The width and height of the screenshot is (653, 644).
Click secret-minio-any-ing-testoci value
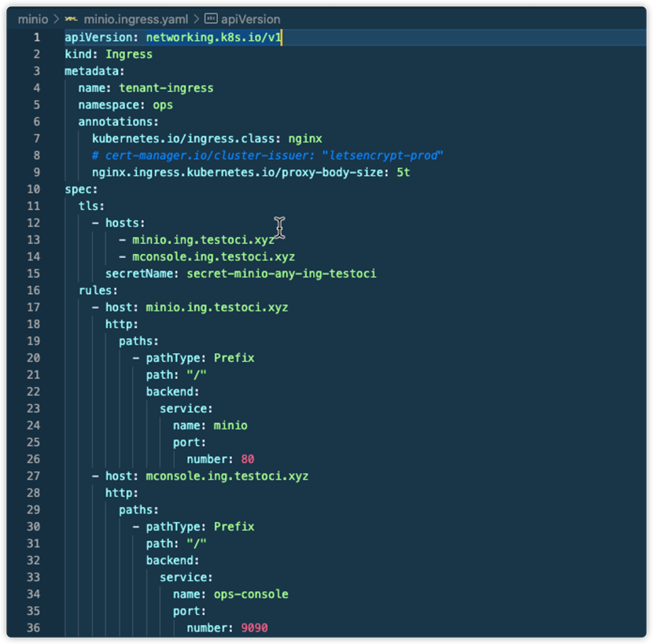click(281, 274)
